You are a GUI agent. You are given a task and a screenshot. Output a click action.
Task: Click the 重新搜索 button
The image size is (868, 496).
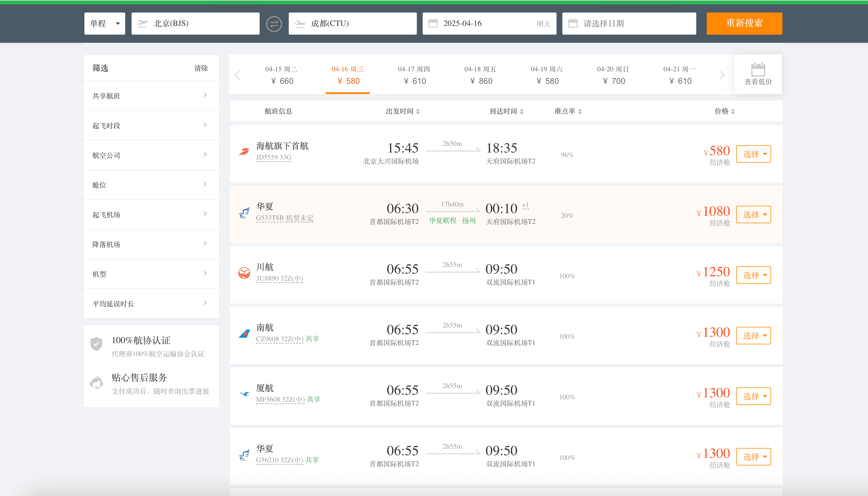[x=744, y=23]
